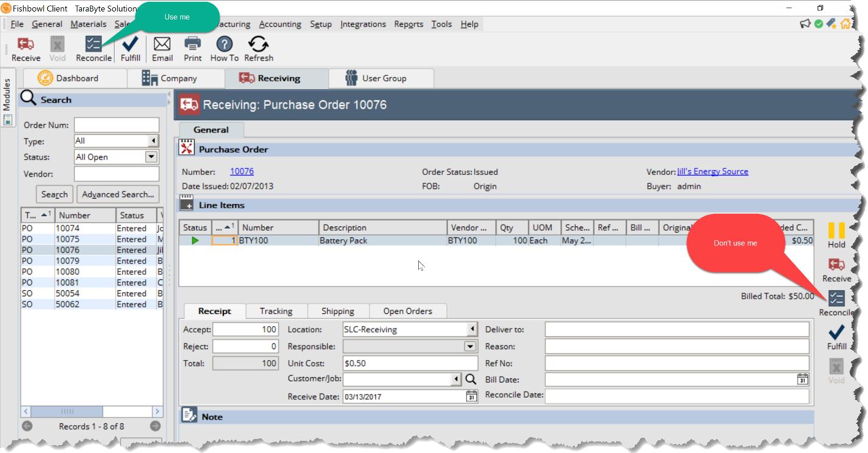The height and width of the screenshot is (453, 868).
Task: Click the Fulfill checkmark in top toolbar
Action: coord(130,44)
